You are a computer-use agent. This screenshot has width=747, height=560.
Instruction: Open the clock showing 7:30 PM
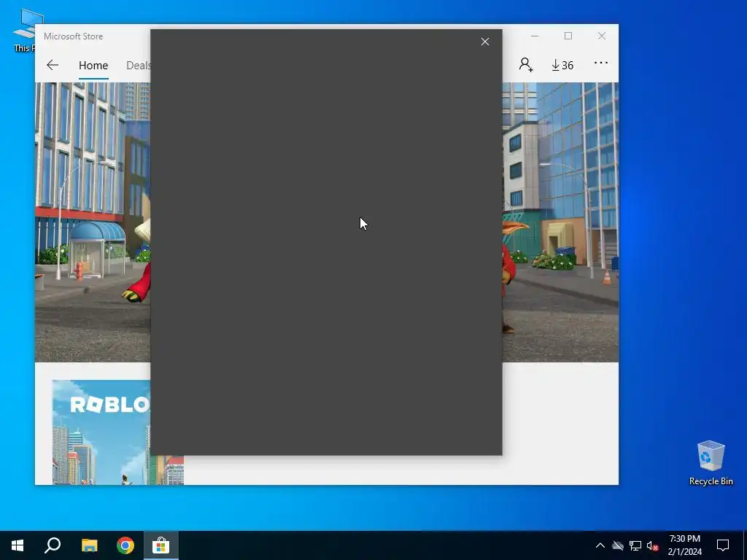(684, 545)
